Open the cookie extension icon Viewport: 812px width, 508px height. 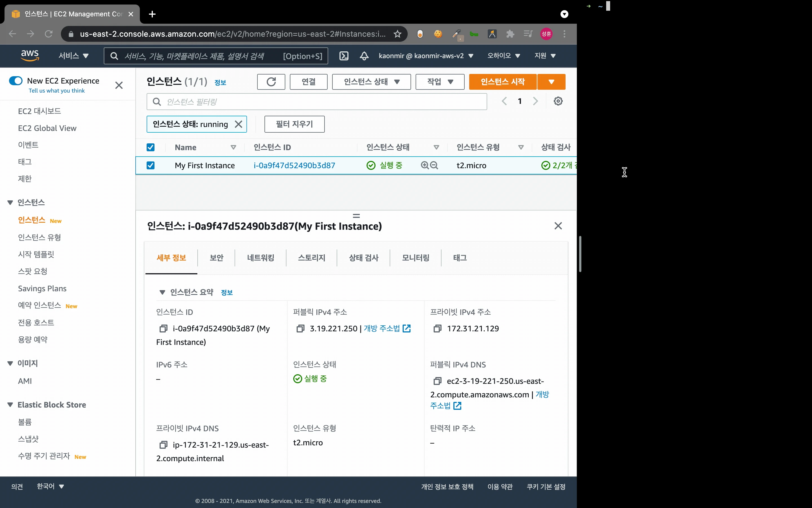(438, 34)
